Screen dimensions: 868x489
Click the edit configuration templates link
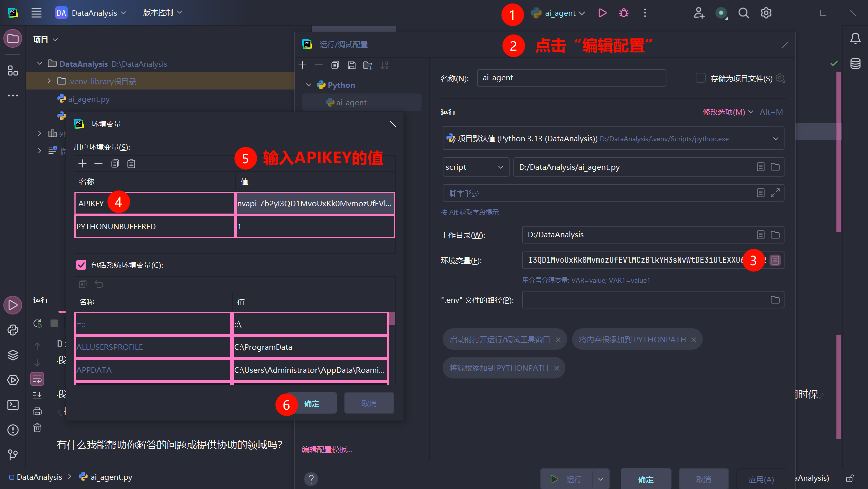click(x=327, y=450)
